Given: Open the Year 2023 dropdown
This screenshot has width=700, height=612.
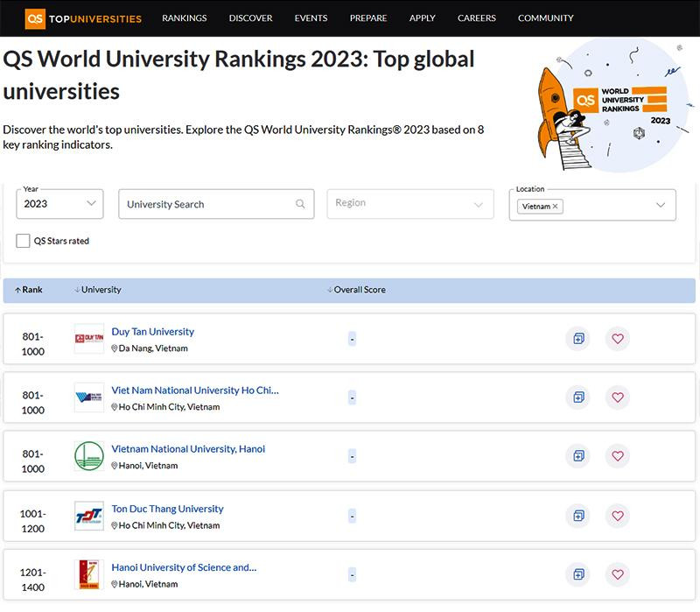Looking at the screenshot, I should point(59,204).
